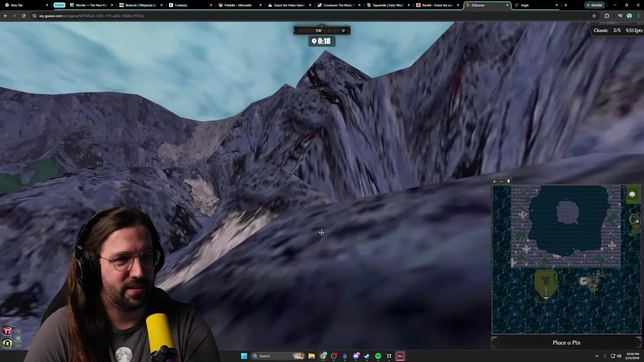Show hidden system tray icons
This screenshot has height=362, width=644.
[x=597, y=356]
